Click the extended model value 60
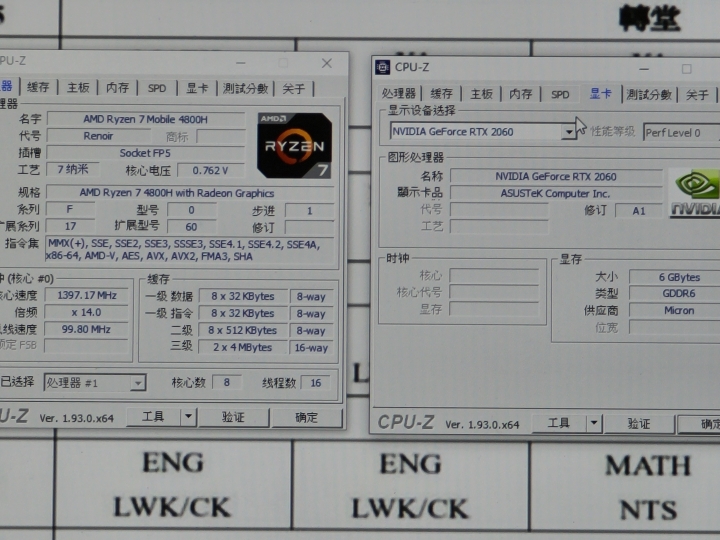Image resolution: width=720 pixels, height=540 pixels. click(191, 227)
